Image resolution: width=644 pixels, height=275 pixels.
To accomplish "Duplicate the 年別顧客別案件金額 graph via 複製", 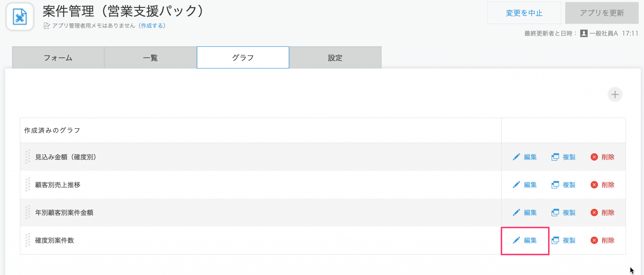I will pos(569,213).
